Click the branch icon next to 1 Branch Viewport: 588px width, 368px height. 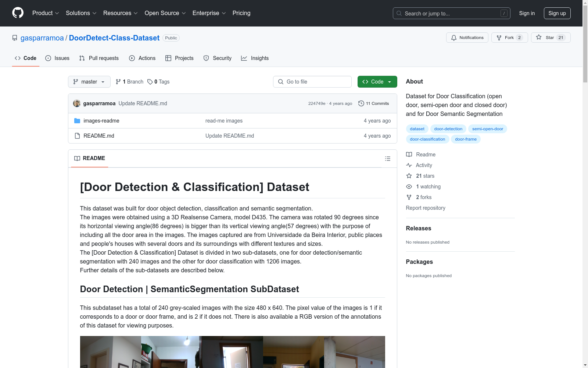click(118, 82)
